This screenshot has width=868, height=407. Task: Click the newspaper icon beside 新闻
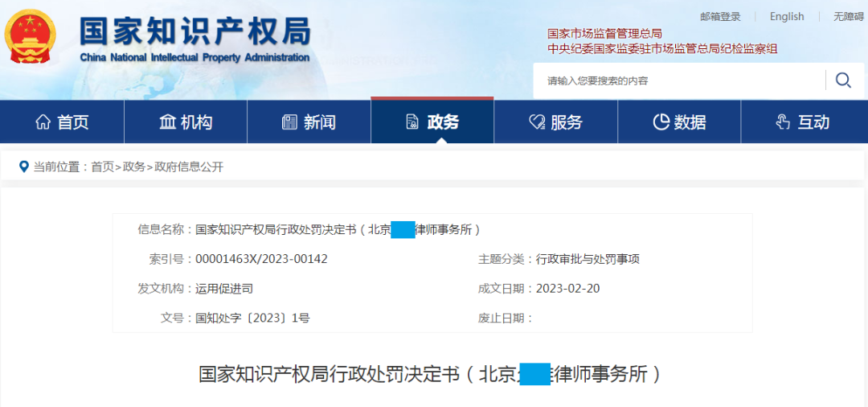(289, 121)
